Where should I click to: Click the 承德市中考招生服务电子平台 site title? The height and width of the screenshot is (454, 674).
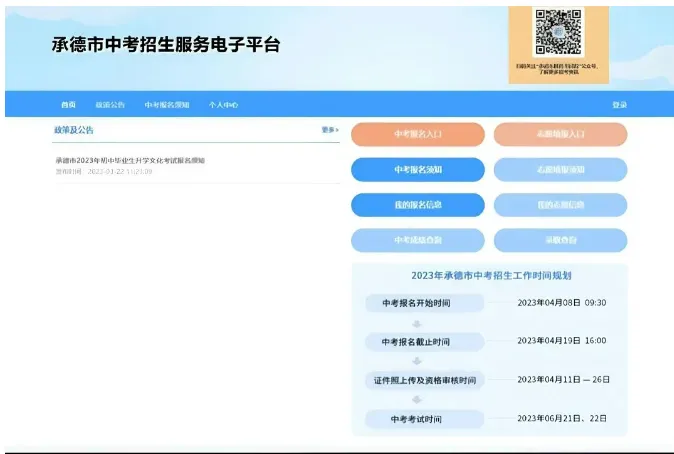tap(166, 45)
